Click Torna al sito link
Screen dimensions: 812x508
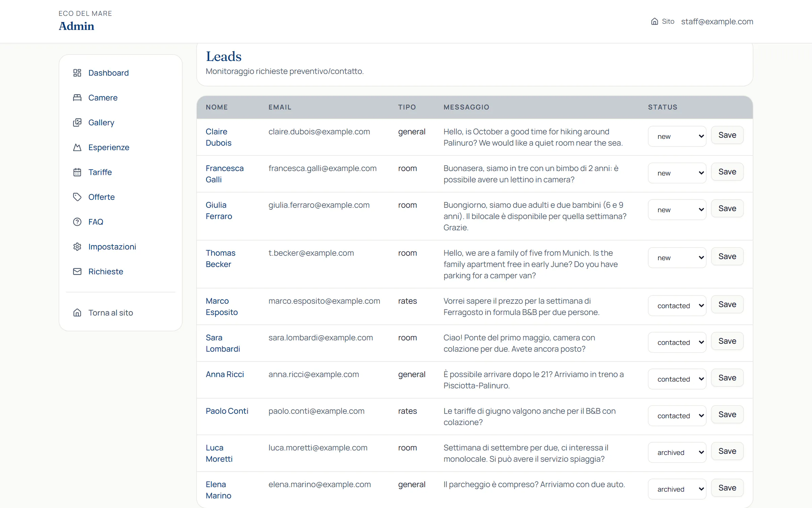tap(120, 313)
